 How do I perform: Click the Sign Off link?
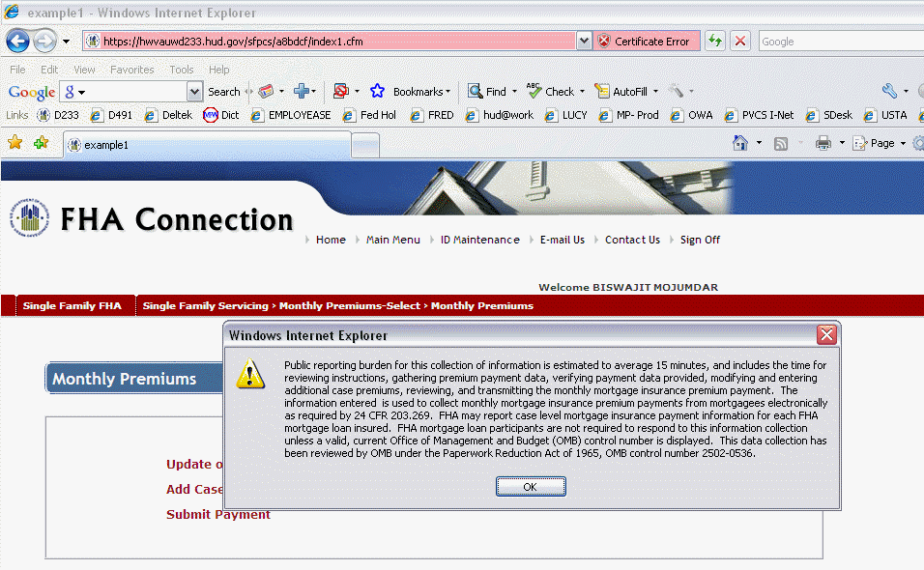pos(700,240)
